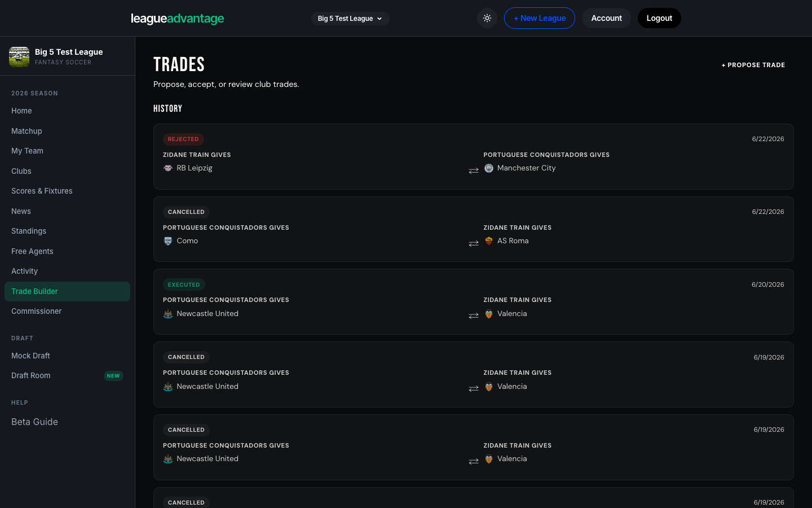Open Clubs in sidebar
Image resolution: width=812 pixels, height=508 pixels.
click(x=67, y=171)
